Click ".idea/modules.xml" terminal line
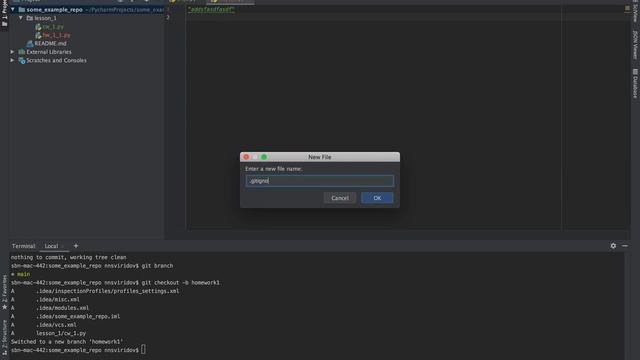This screenshot has height=360, width=640. [x=62, y=308]
